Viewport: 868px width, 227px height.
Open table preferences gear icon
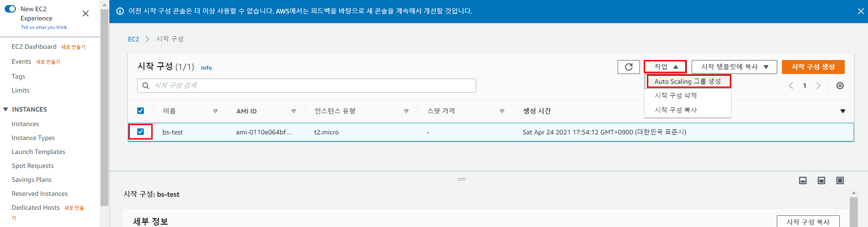tap(840, 86)
